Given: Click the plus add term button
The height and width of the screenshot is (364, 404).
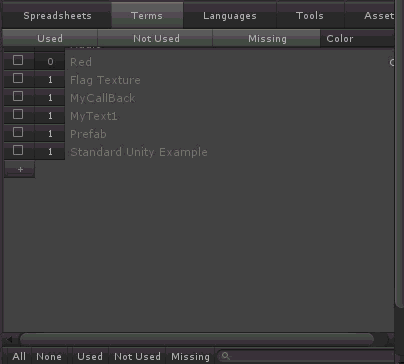Looking at the screenshot, I should click(x=20, y=169).
